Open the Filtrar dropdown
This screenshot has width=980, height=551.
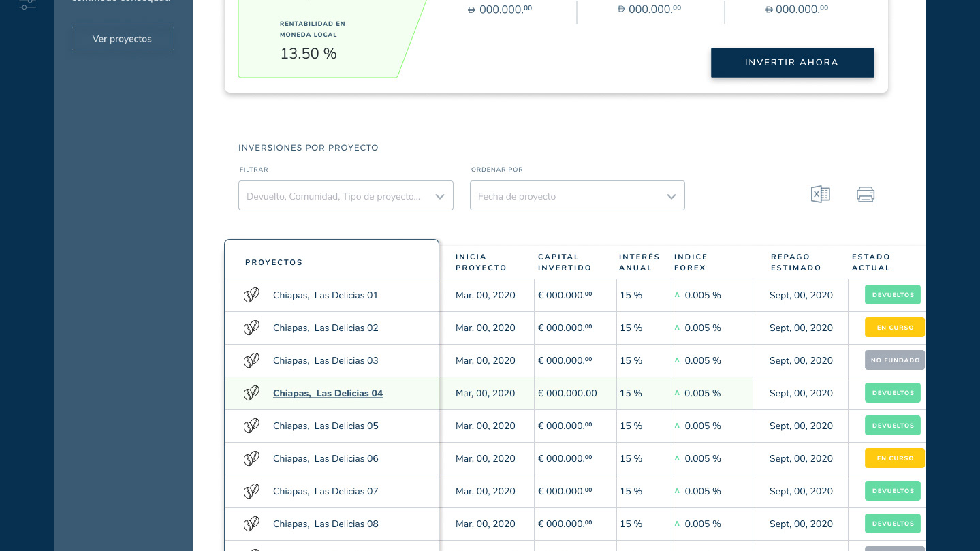[346, 195]
